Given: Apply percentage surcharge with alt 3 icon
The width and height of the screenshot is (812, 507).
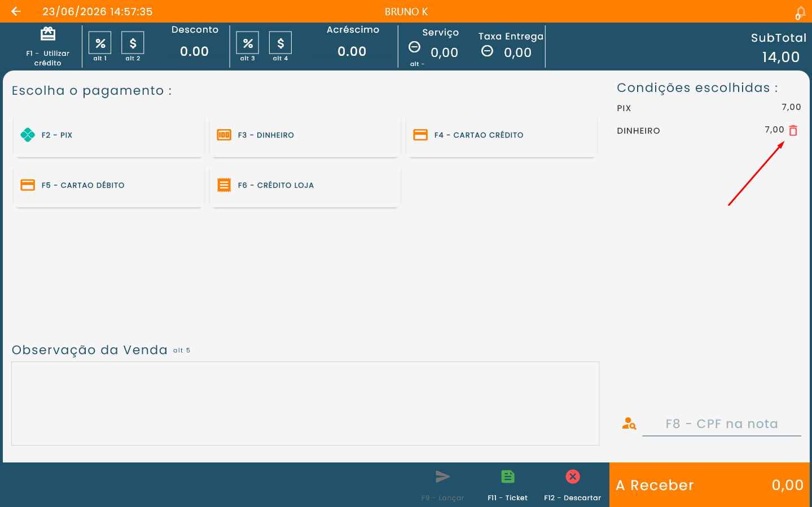Looking at the screenshot, I should (248, 43).
